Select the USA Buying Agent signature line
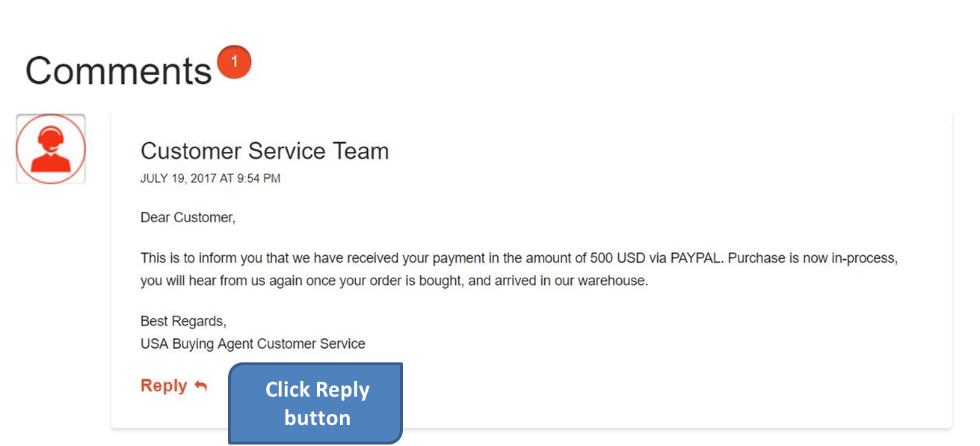The height and width of the screenshot is (446, 980). pyautogui.click(x=252, y=343)
